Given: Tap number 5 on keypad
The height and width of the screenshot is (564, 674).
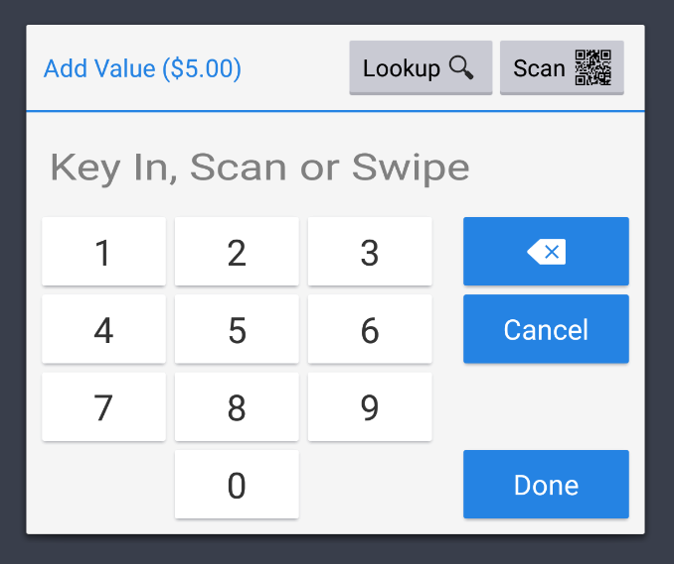Looking at the screenshot, I should (237, 330).
